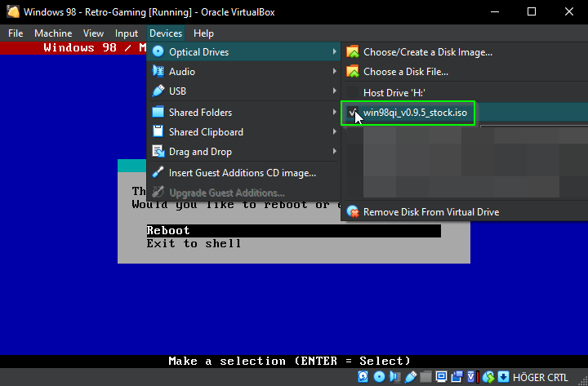This screenshot has width=588, height=386.
Task: Expand the Drag and Drop submenu arrow
Action: pyautogui.click(x=334, y=151)
